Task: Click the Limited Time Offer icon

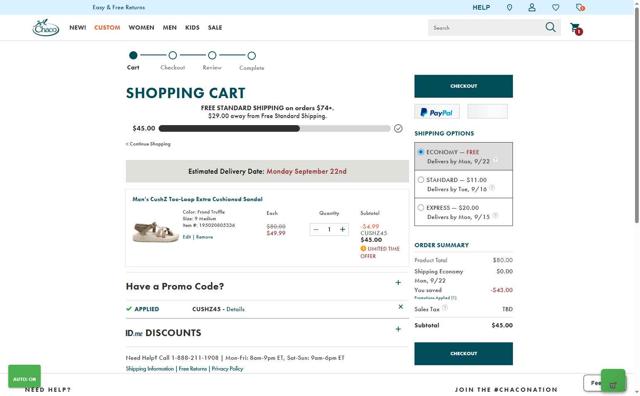Action: click(x=363, y=248)
